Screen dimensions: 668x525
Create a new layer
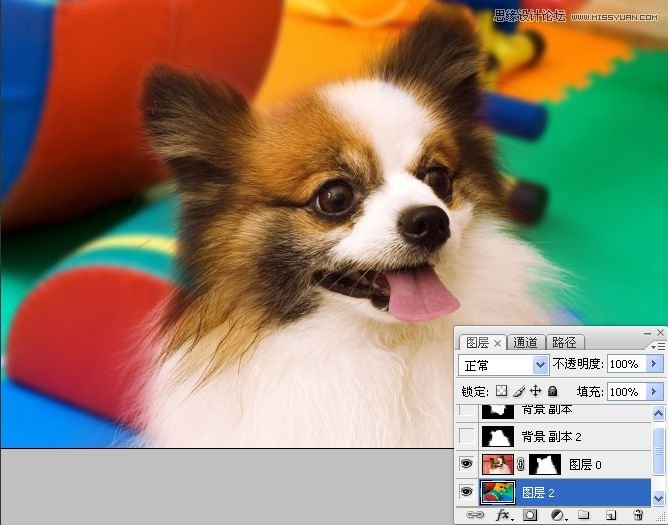point(611,515)
